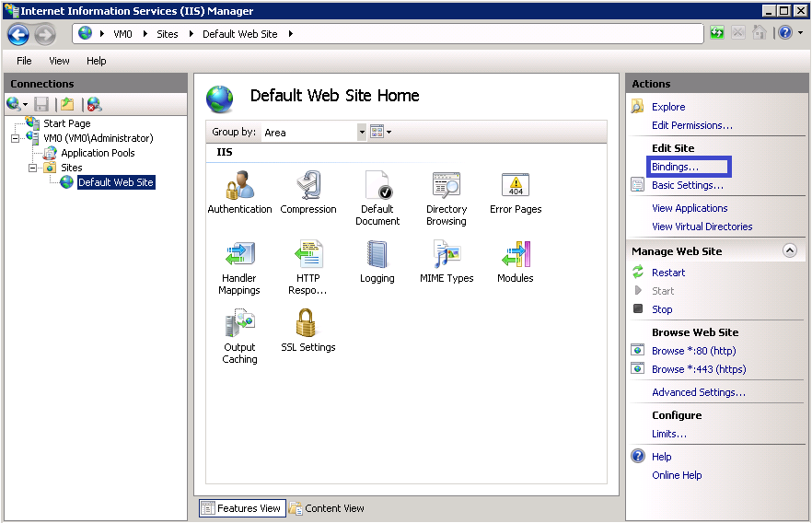This screenshot has width=812, height=523.
Task: Open the File menu
Action: coord(24,61)
